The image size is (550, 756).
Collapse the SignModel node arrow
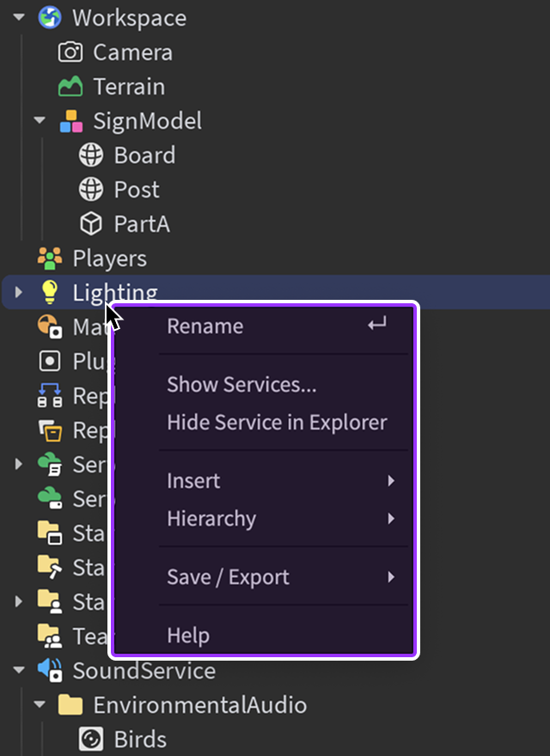[40, 120]
